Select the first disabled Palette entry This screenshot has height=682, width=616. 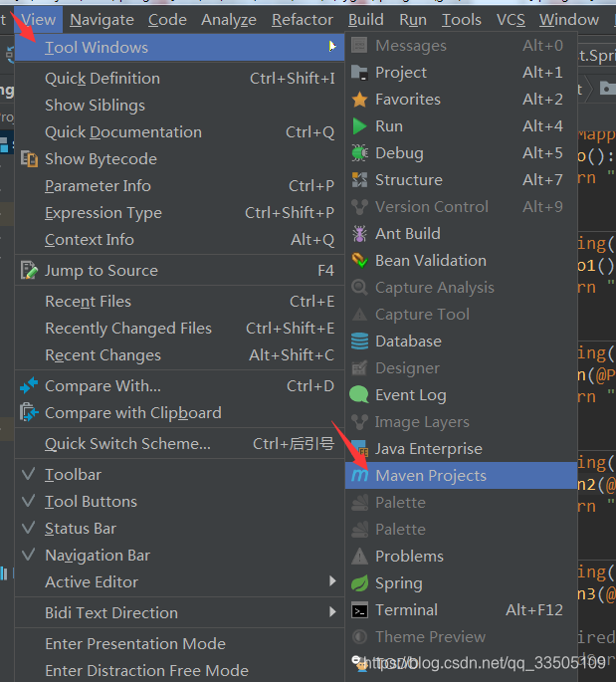[x=461, y=503]
